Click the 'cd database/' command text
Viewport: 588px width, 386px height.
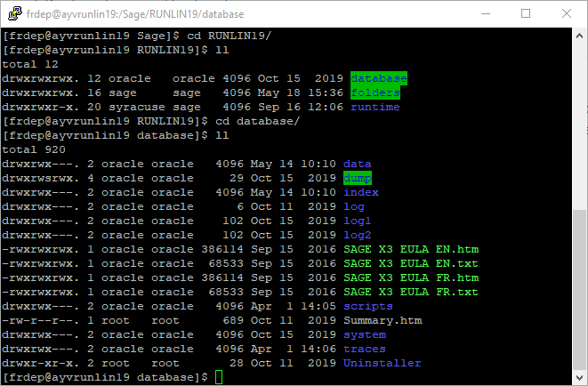[257, 121]
